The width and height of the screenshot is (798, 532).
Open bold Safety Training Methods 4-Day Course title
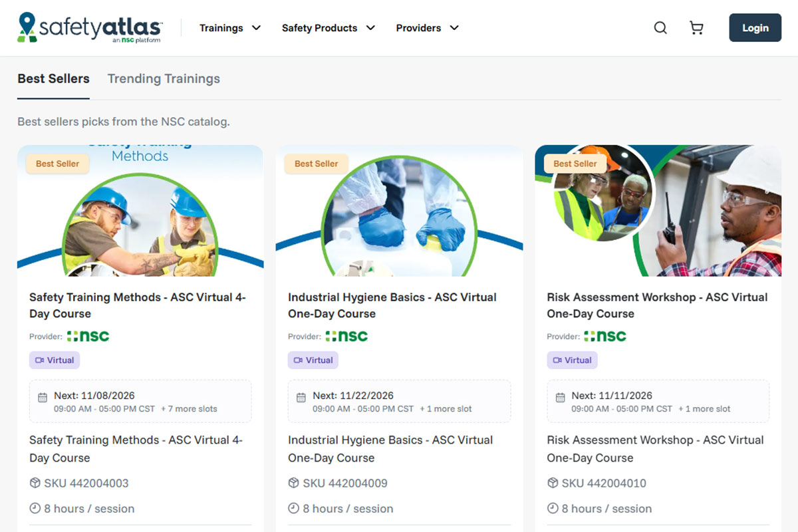tap(138, 305)
